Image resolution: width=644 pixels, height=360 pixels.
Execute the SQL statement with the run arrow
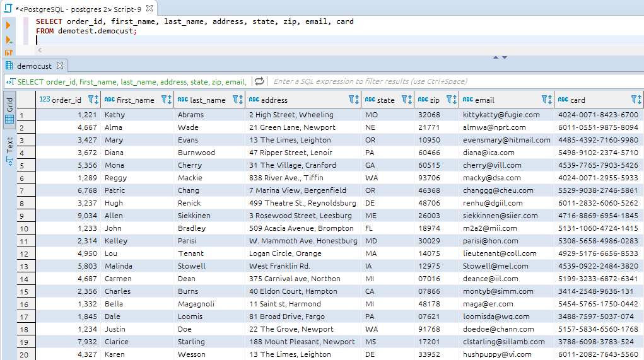click(8, 25)
